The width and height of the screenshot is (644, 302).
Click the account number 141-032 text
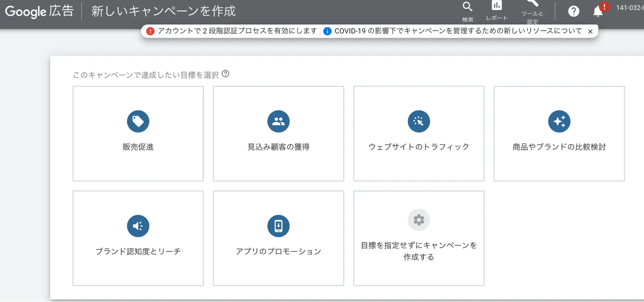click(630, 8)
